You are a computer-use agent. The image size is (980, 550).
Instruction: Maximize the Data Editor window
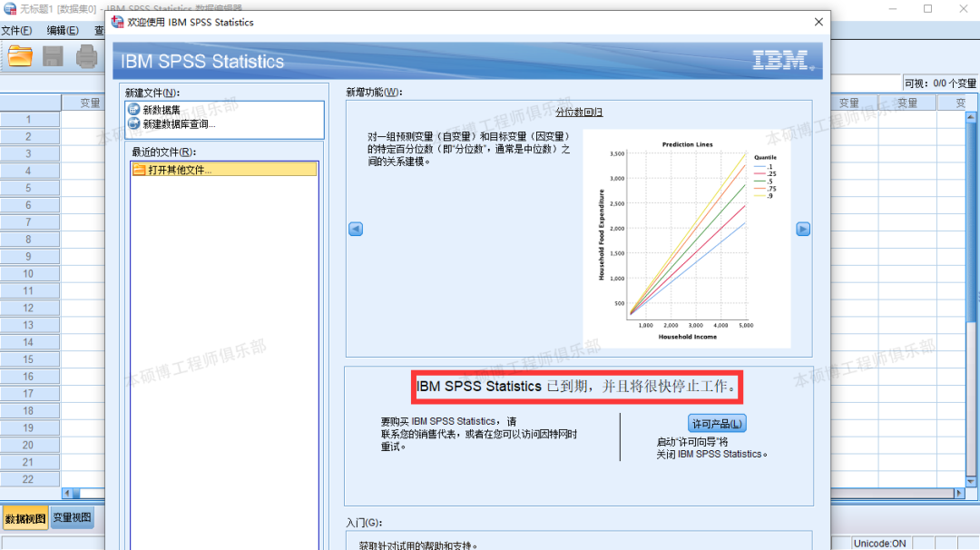pos(928,9)
